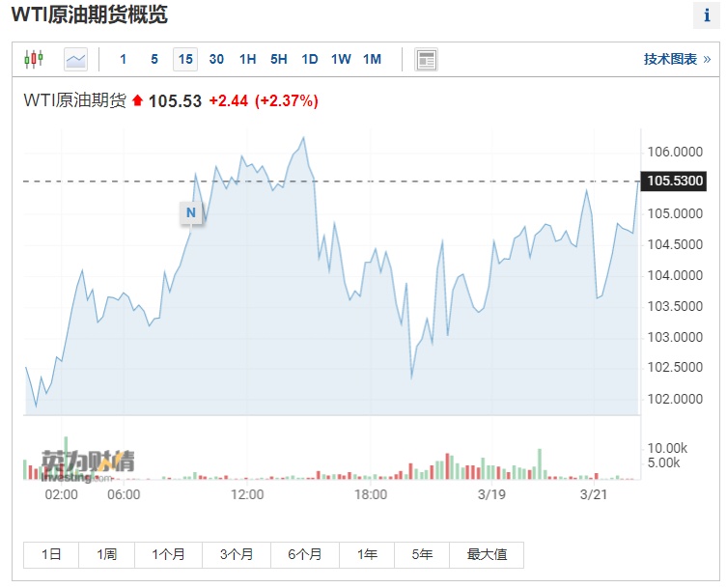Click the 10.00k volume axis label
Screen dimensions: 727x588
click(x=667, y=448)
